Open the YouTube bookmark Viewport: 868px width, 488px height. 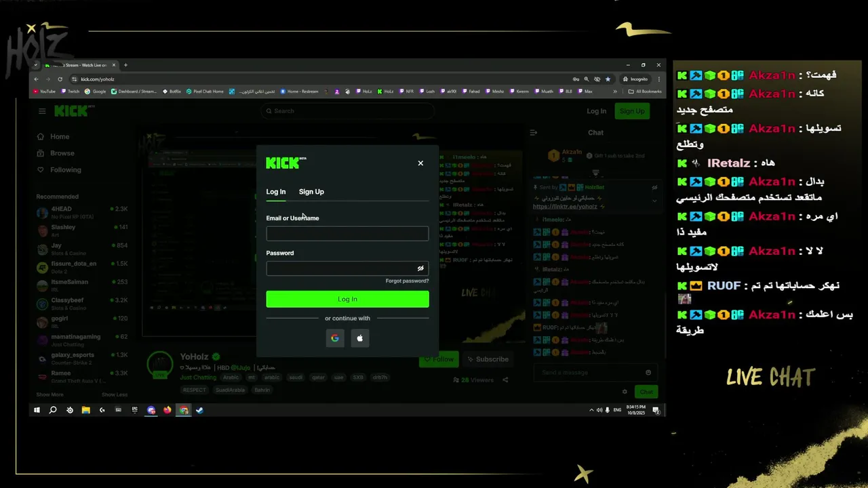(x=45, y=91)
